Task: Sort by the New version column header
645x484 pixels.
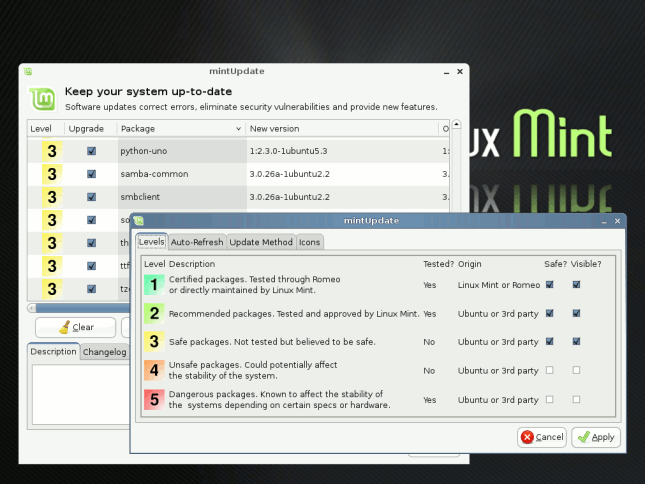Action: tap(342, 129)
